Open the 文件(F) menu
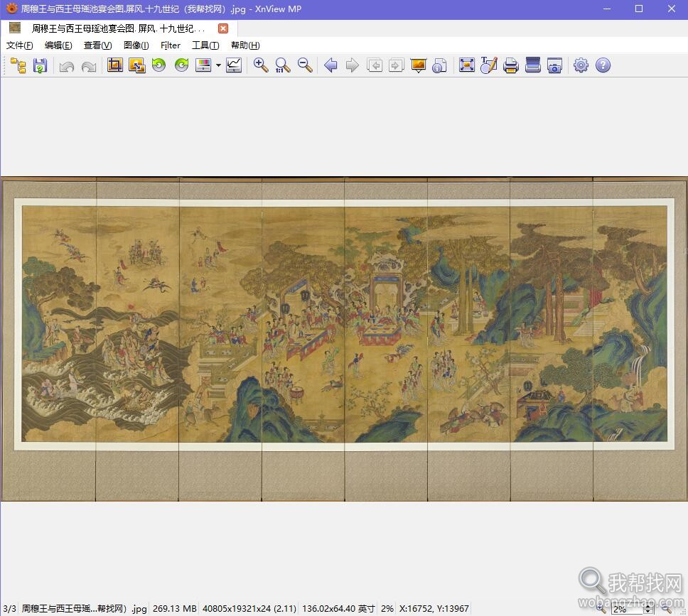 coord(19,45)
